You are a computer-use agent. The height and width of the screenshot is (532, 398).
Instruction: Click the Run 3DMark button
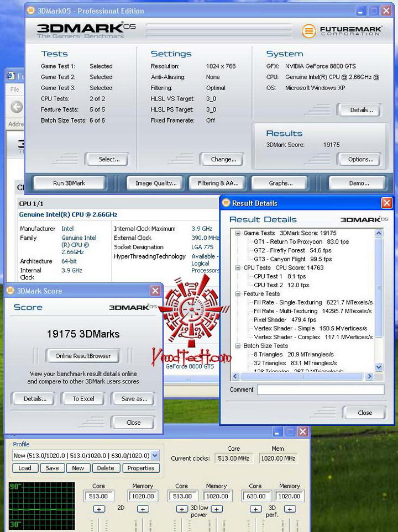(69, 183)
